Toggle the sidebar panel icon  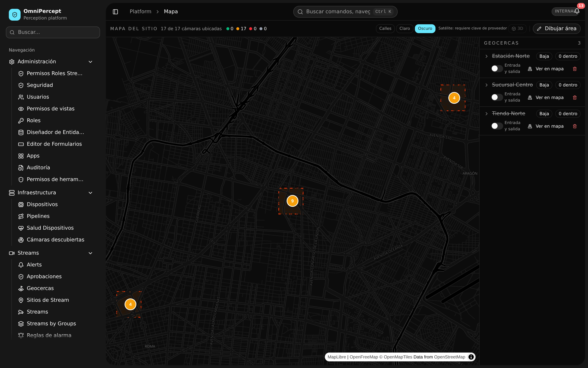click(115, 12)
